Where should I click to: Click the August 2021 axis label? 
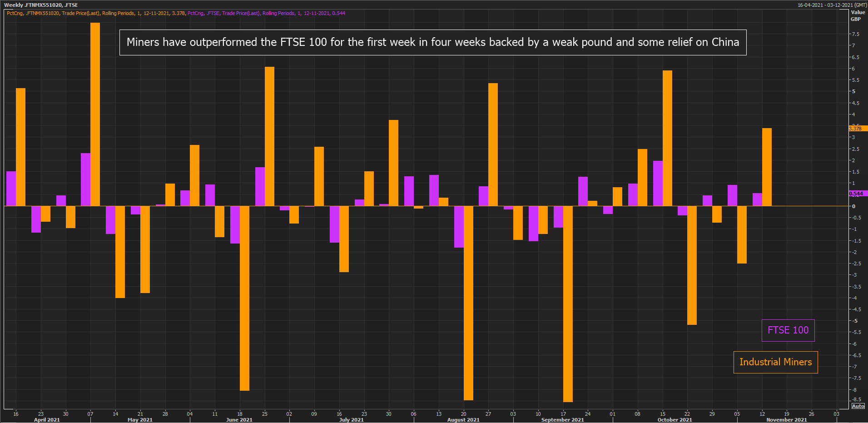coord(463,420)
